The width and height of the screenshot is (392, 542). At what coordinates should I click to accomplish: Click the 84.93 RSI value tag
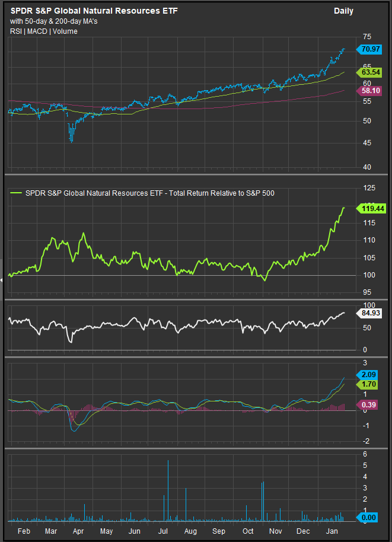tap(371, 313)
